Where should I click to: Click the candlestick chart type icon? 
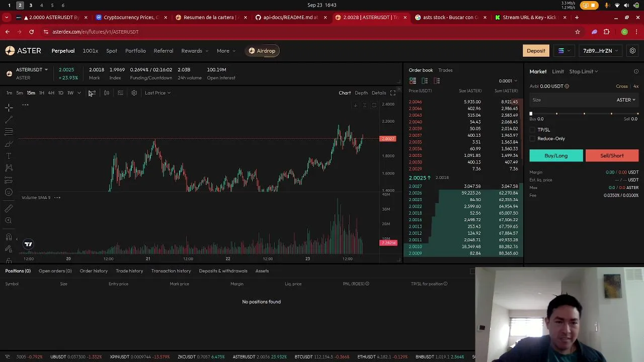107,93
